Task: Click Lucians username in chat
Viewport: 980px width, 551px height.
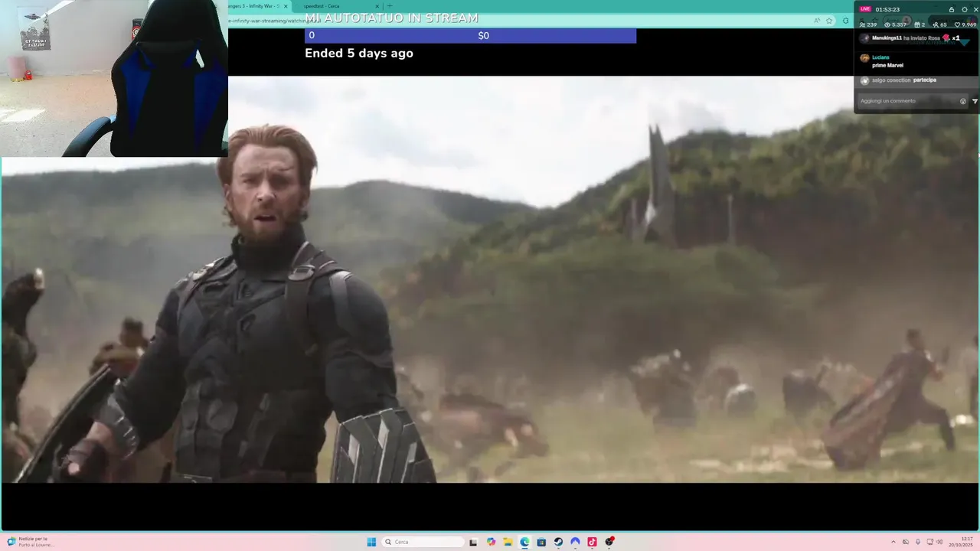Action: [880, 57]
